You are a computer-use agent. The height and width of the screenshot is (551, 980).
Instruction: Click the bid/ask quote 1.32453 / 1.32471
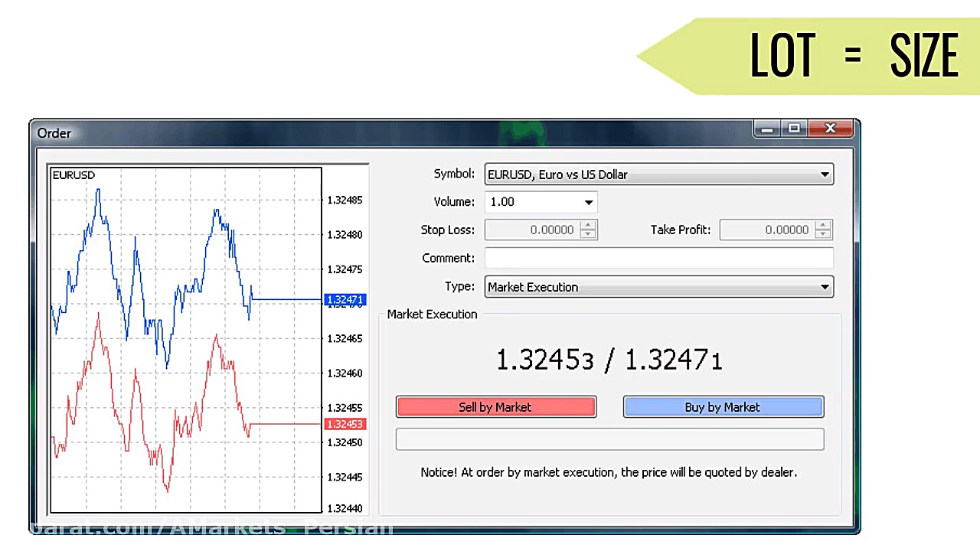[x=609, y=360]
